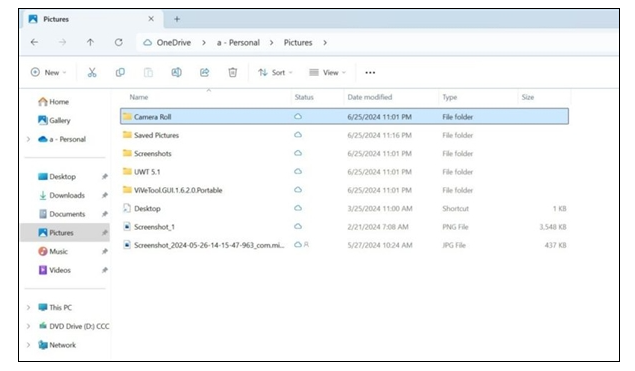Sort by Date modified column header

(x=370, y=97)
